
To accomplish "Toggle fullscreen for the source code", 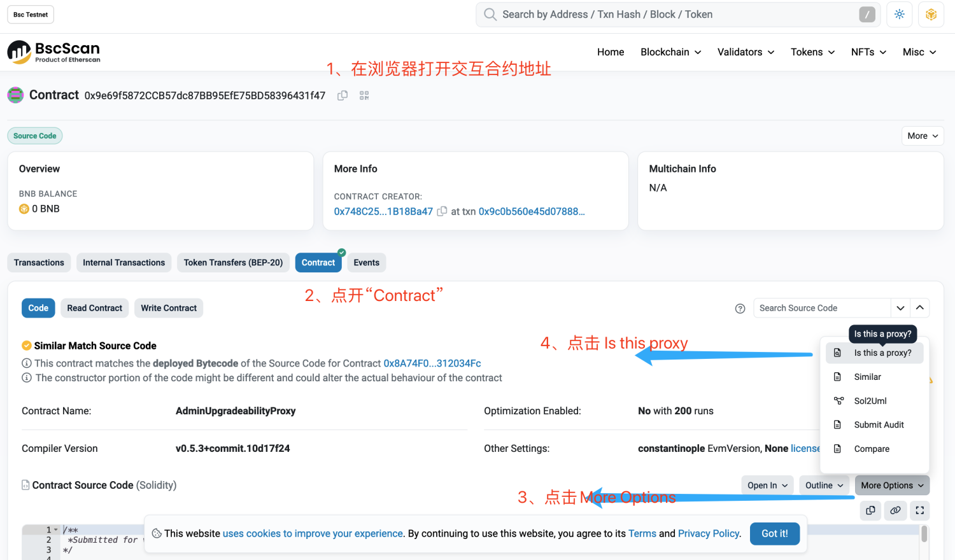I will point(920,510).
